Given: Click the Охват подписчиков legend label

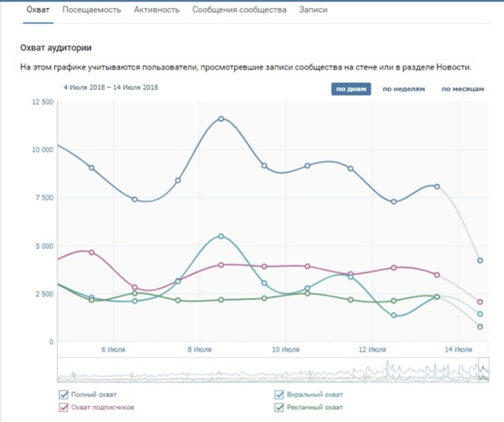Looking at the screenshot, I should coord(103,408).
